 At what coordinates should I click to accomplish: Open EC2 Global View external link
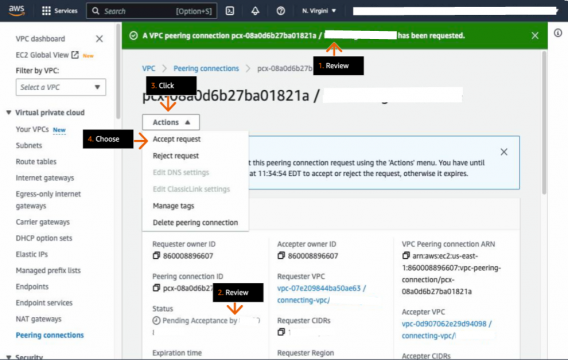point(47,55)
